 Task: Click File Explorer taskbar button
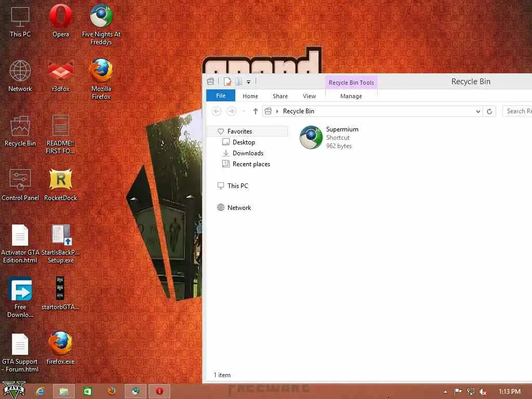64,392
